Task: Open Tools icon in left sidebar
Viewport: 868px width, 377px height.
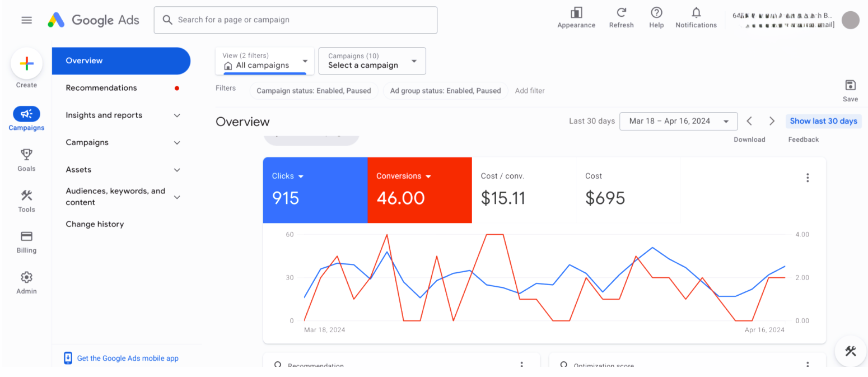Action: point(26,196)
